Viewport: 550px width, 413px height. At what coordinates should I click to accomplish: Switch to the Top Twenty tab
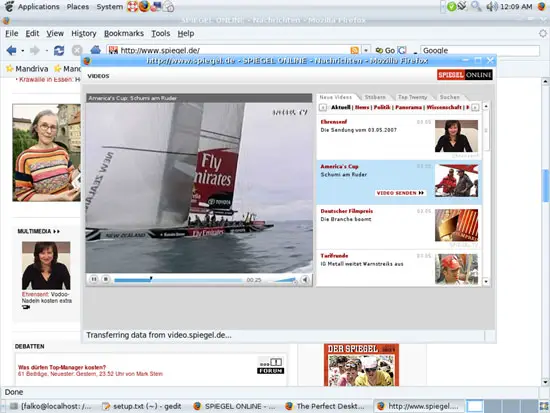tap(412, 97)
